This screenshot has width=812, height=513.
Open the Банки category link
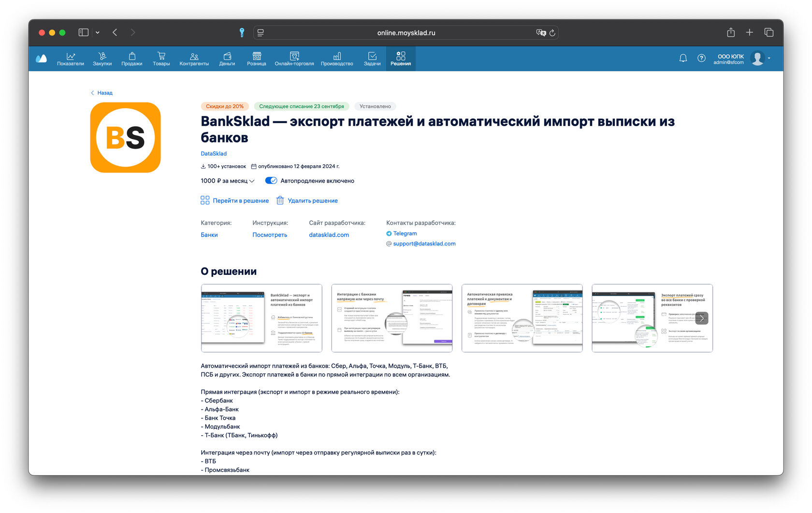[x=209, y=235]
